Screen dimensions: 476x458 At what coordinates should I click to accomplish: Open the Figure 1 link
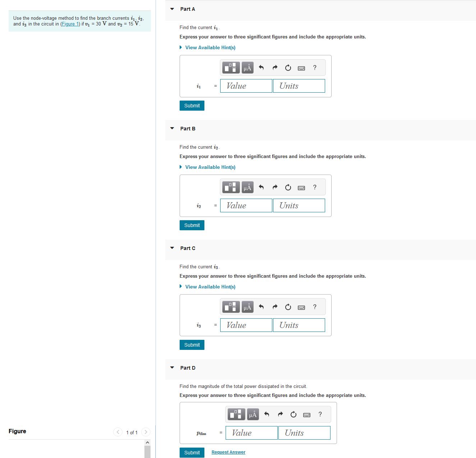70,24
